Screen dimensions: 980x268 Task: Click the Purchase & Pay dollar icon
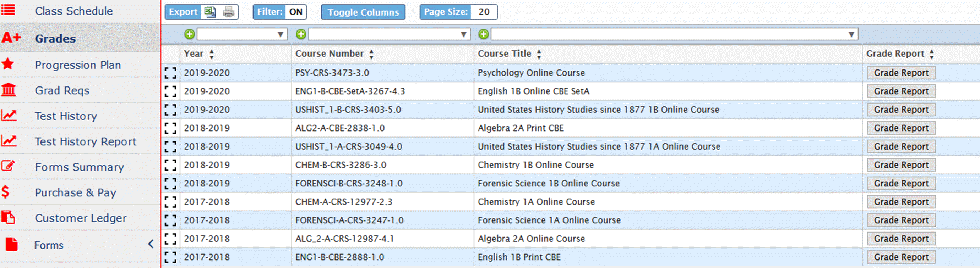click(5, 192)
